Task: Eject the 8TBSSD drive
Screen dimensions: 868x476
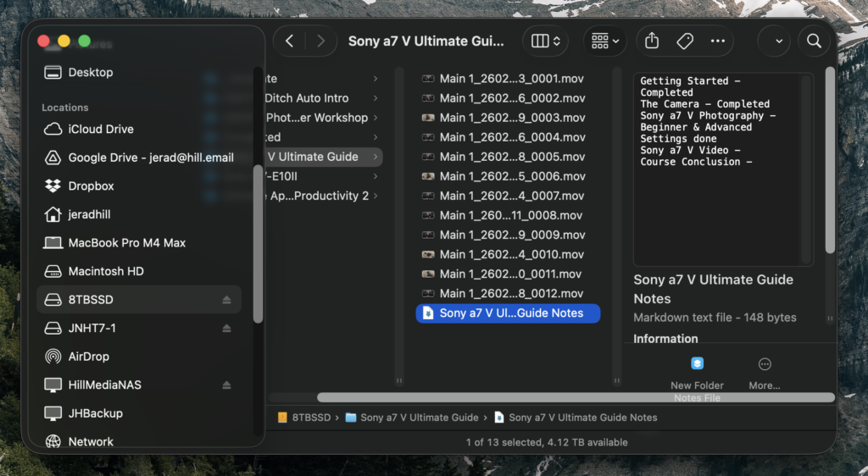Action: pyautogui.click(x=226, y=300)
